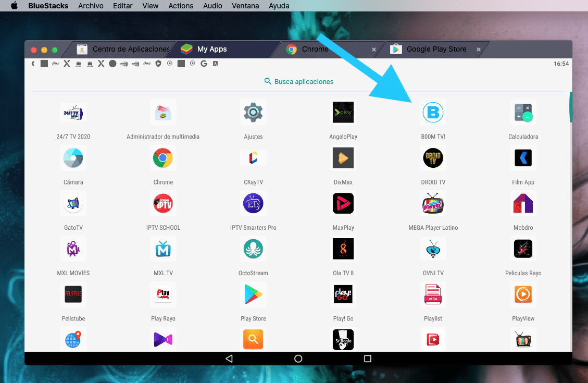Image resolution: width=588 pixels, height=383 pixels.
Task: Switch to the Centro de Aplicaciones tab
Action: [x=123, y=49]
